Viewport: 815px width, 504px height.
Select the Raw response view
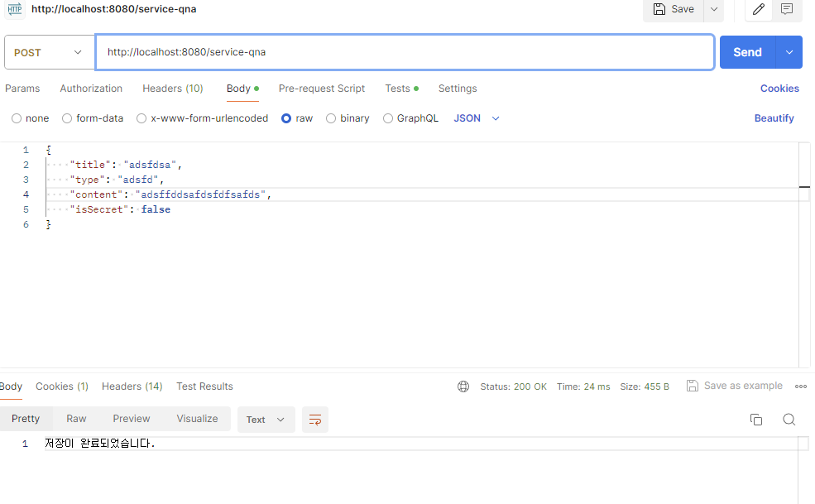(76, 419)
